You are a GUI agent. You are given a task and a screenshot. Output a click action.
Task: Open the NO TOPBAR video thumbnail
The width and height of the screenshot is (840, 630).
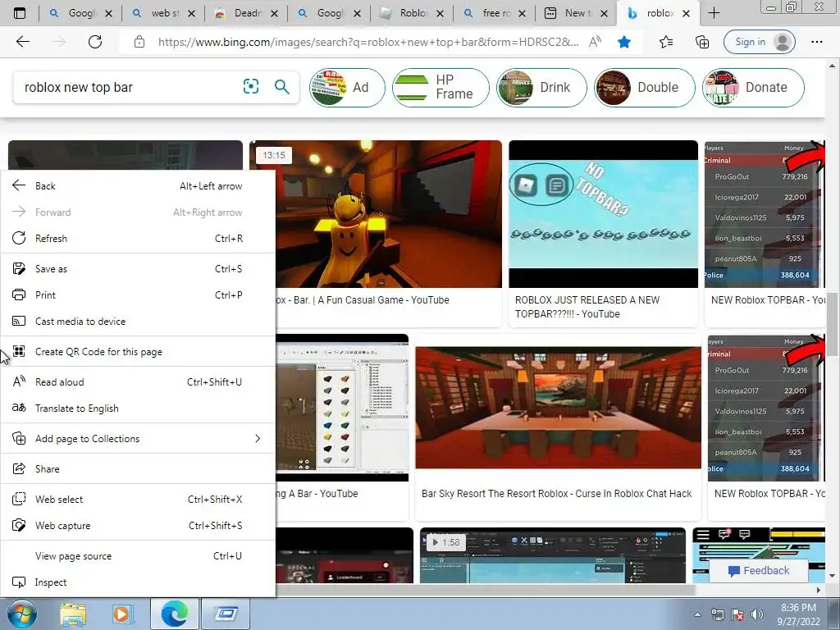pyautogui.click(x=603, y=214)
